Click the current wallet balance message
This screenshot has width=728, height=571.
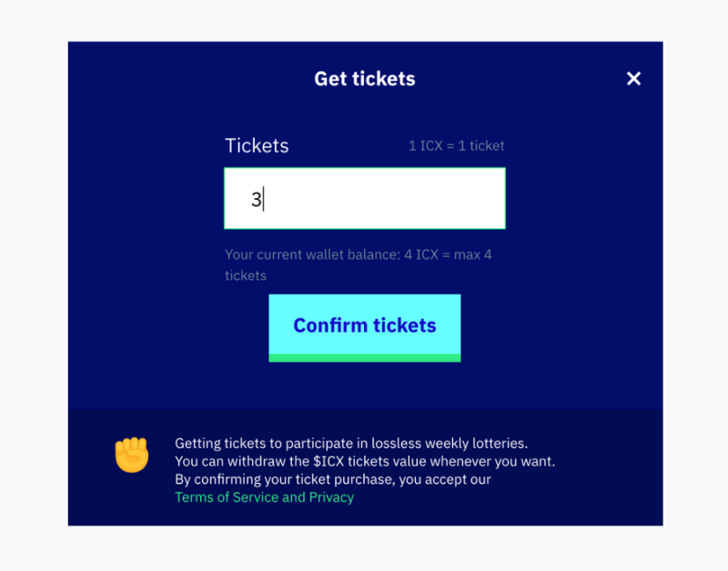tap(358, 265)
